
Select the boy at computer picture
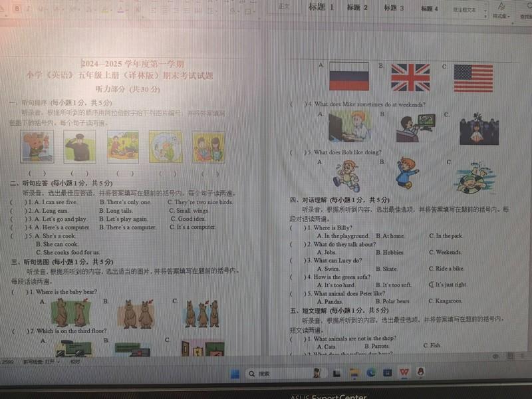pos(350,127)
